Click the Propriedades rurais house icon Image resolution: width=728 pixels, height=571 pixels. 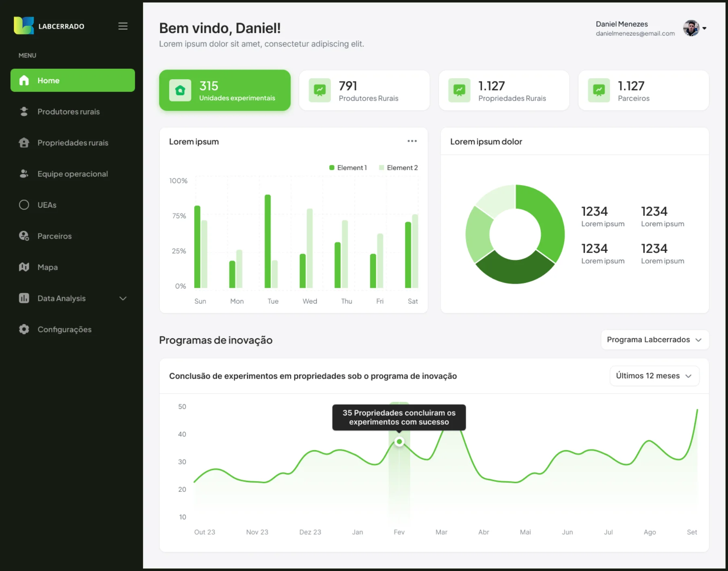[x=24, y=143]
